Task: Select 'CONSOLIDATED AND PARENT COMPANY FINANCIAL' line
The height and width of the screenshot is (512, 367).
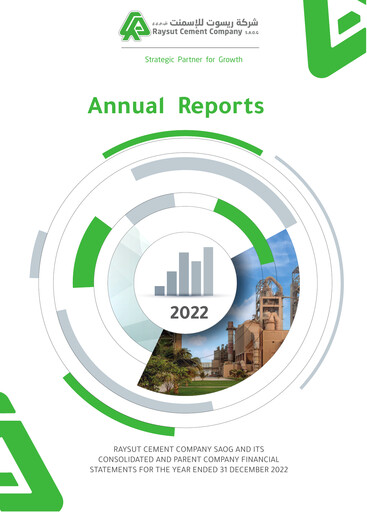Action: pyautogui.click(x=189, y=459)
